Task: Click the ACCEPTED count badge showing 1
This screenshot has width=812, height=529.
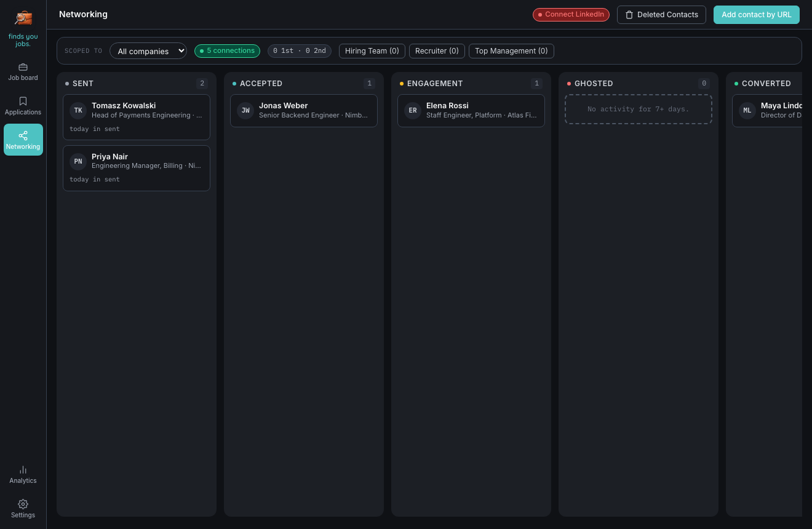Action: coord(369,84)
